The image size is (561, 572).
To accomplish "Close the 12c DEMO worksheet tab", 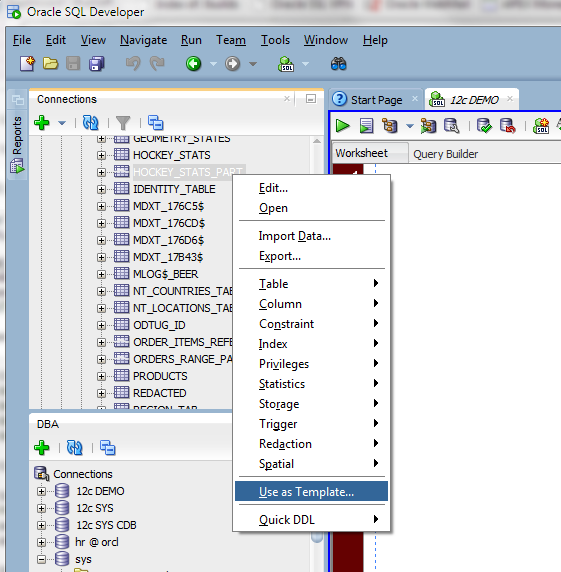I will pyautogui.click(x=510, y=98).
